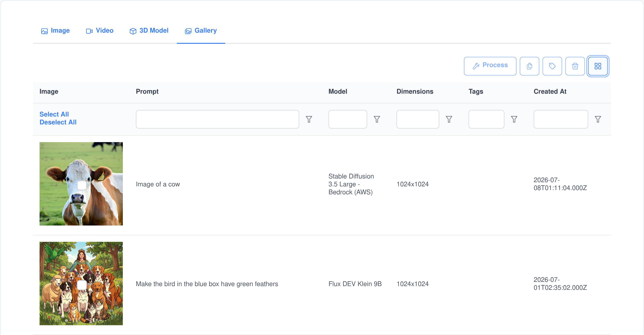Screen dimensions: 644x335
Task: Toggle the grid view icon button
Action: tap(598, 66)
